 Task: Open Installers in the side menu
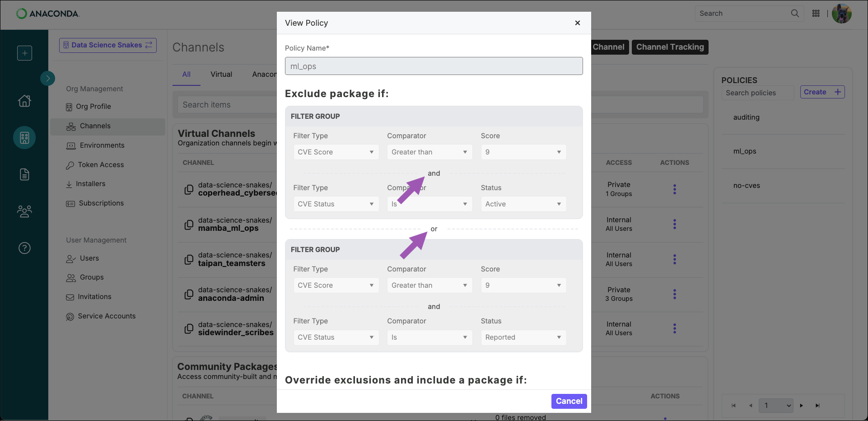point(86,184)
